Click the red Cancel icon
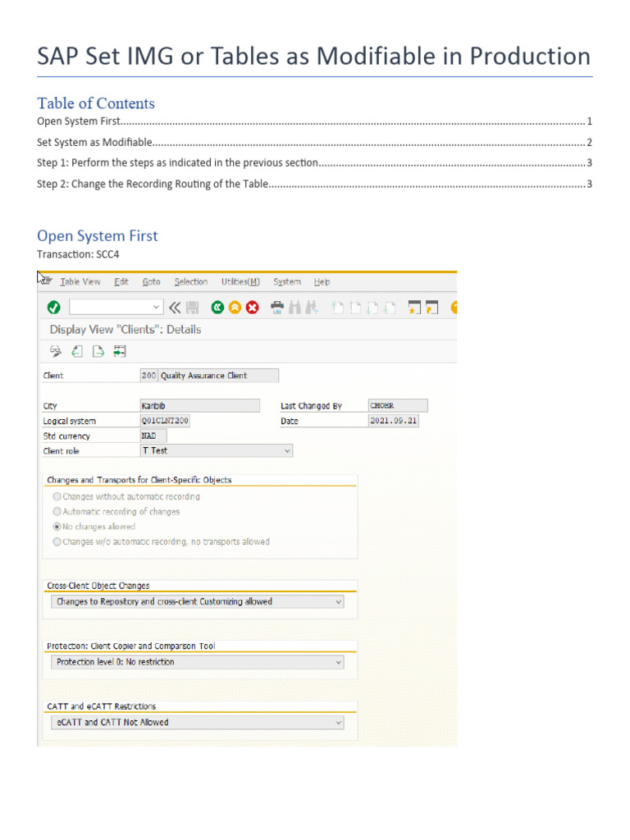Viewport: 630px width, 840px height. tap(253, 308)
